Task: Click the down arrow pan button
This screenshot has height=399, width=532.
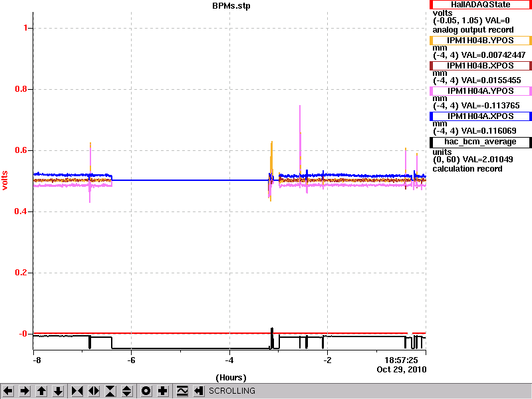Action: click(x=58, y=391)
